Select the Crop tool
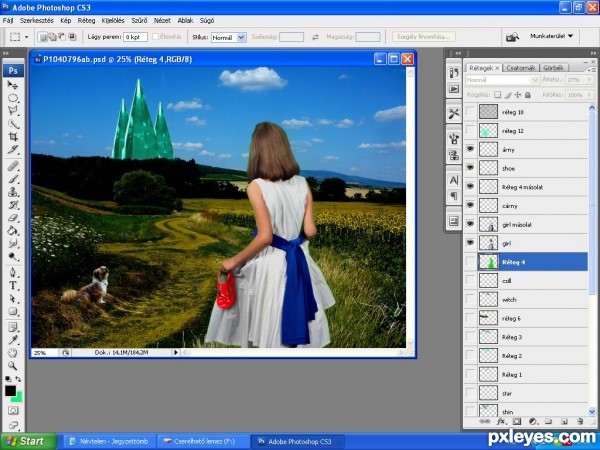The image size is (600, 450). [13, 137]
